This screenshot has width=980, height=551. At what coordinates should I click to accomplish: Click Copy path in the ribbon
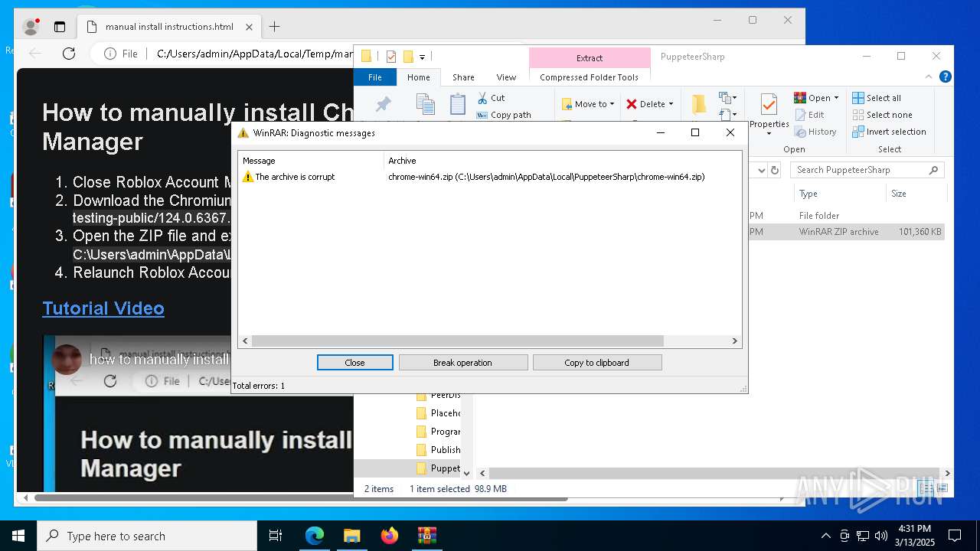pos(504,115)
